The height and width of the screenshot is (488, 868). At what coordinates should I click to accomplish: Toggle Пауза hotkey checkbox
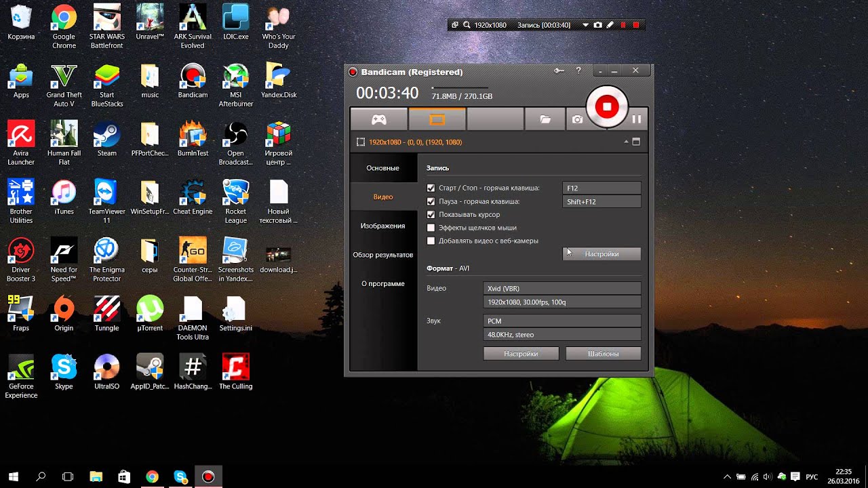(x=431, y=201)
